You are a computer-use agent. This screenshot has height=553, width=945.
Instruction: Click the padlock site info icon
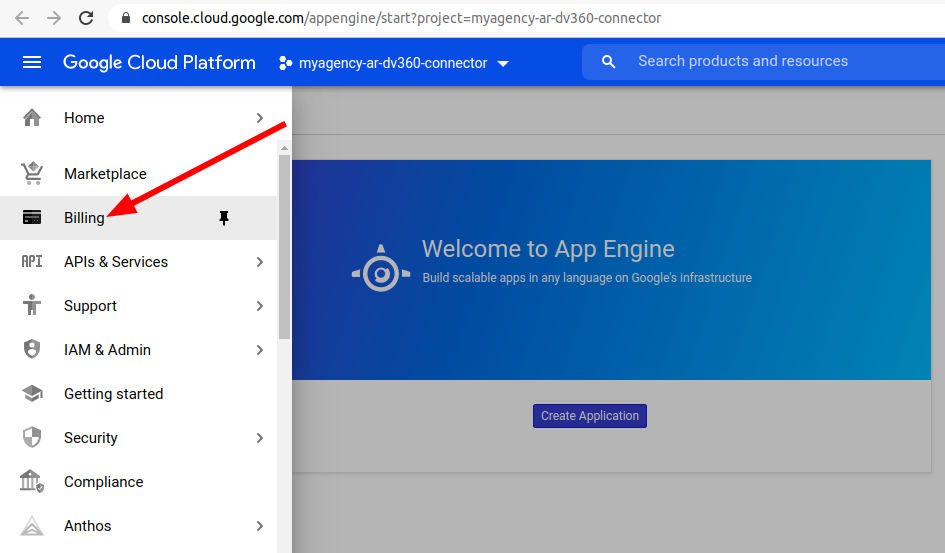coord(125,18)
